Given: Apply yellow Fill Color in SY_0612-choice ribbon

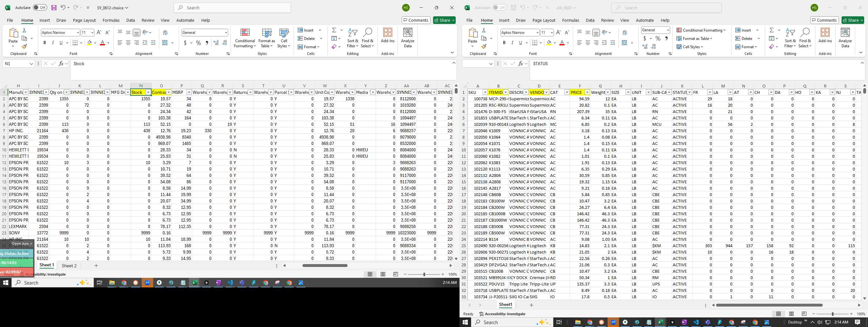Looking at the screenshot, I should (x=89, y=43).
